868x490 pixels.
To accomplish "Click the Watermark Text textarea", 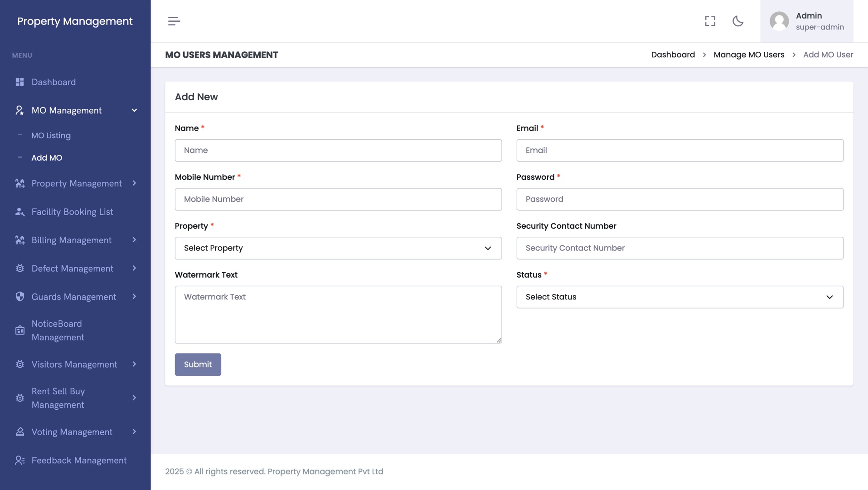I will pos(338,314).
